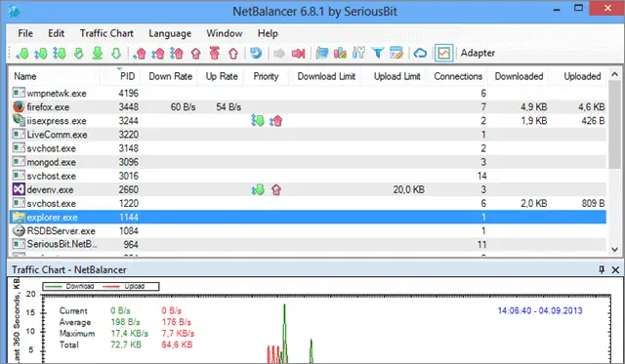
Task: Select the mongod.exe process row
Action: coord(308,162)
